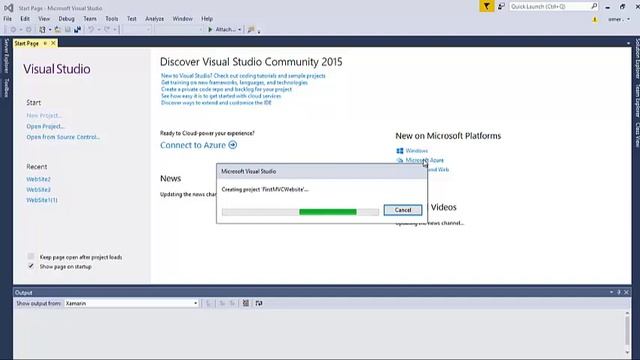
Task: Open the Edit menu
Action: coord(25,19)
